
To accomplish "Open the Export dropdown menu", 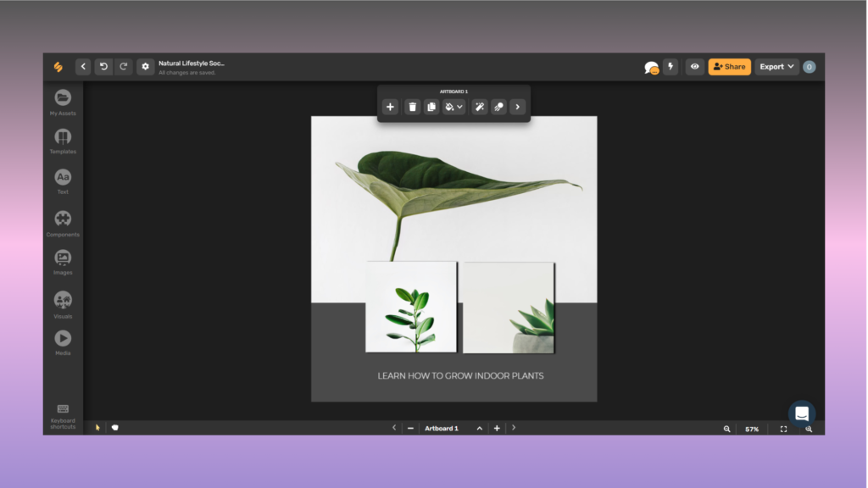I will tap(774, 66).
